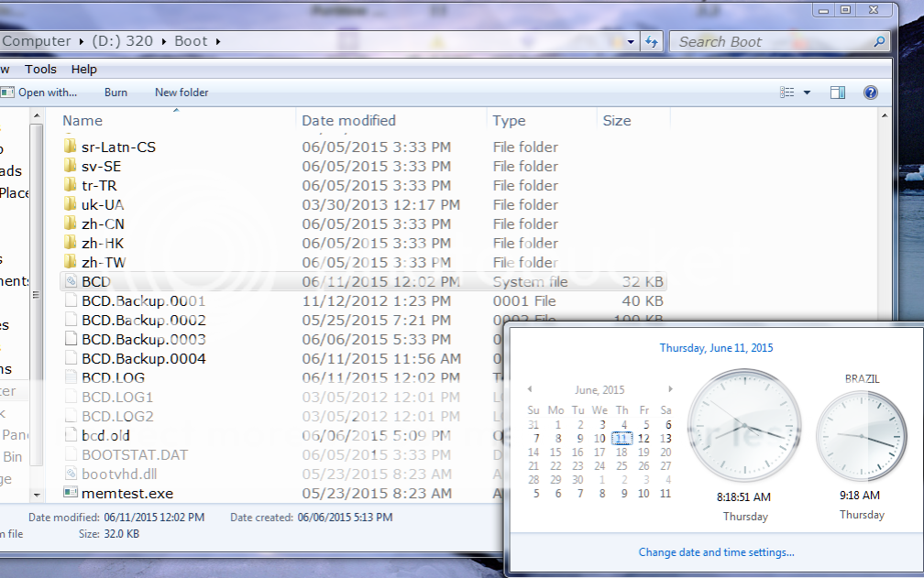This screenshot has height=578, width=924.
Task: Toggle the preview pane icon
Action: point(837,93)
